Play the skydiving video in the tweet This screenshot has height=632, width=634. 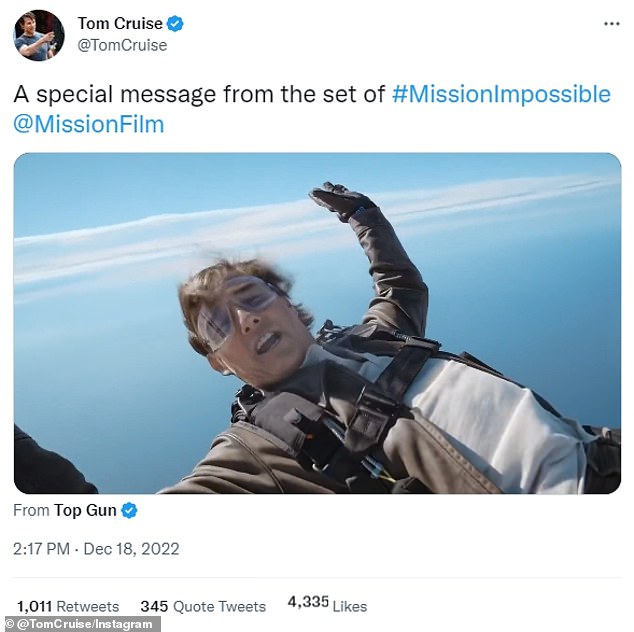tap(317, 322)
